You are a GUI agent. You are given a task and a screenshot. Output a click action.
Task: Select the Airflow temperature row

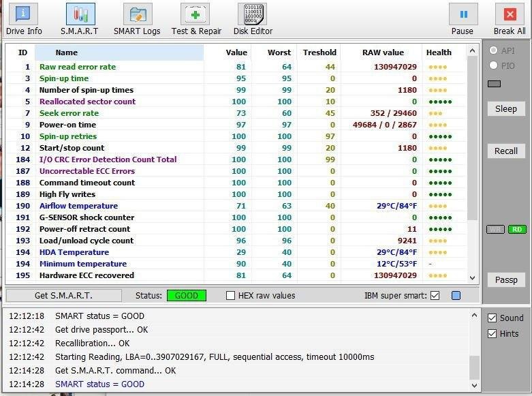pyautogui.click(x=236, y=206)
